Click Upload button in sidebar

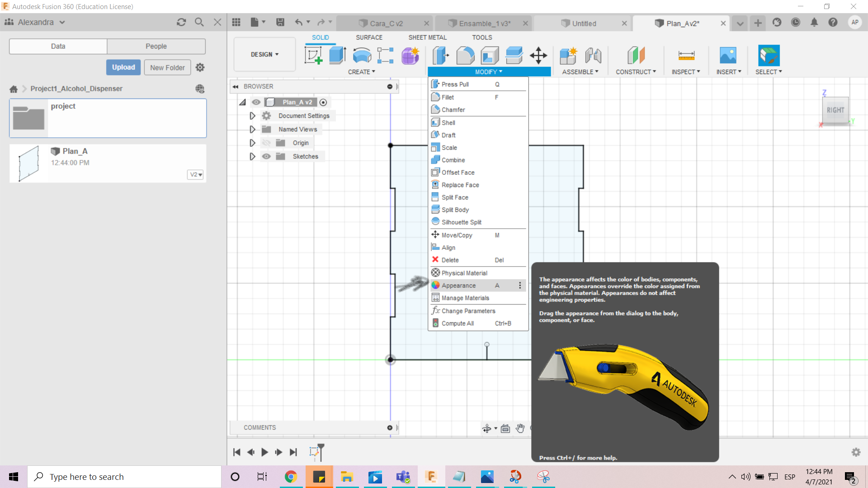(x=123, y=67)
